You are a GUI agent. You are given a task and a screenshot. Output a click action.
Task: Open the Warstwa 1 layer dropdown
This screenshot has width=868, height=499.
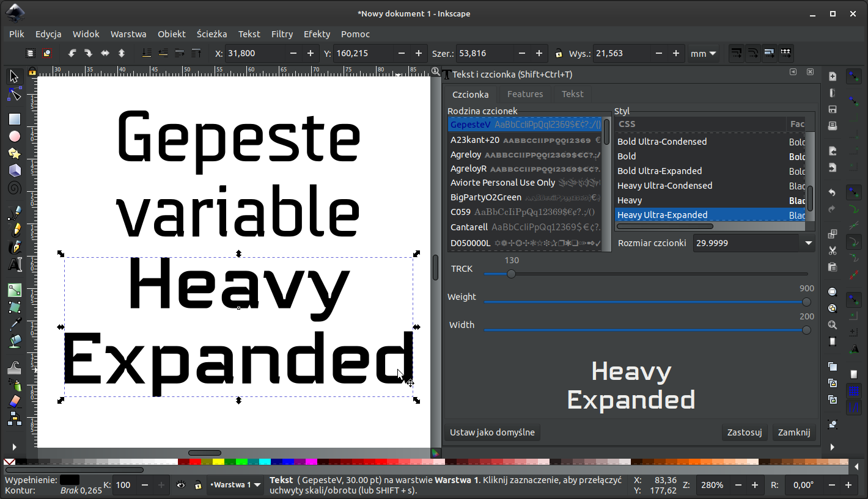coord(235,485)
